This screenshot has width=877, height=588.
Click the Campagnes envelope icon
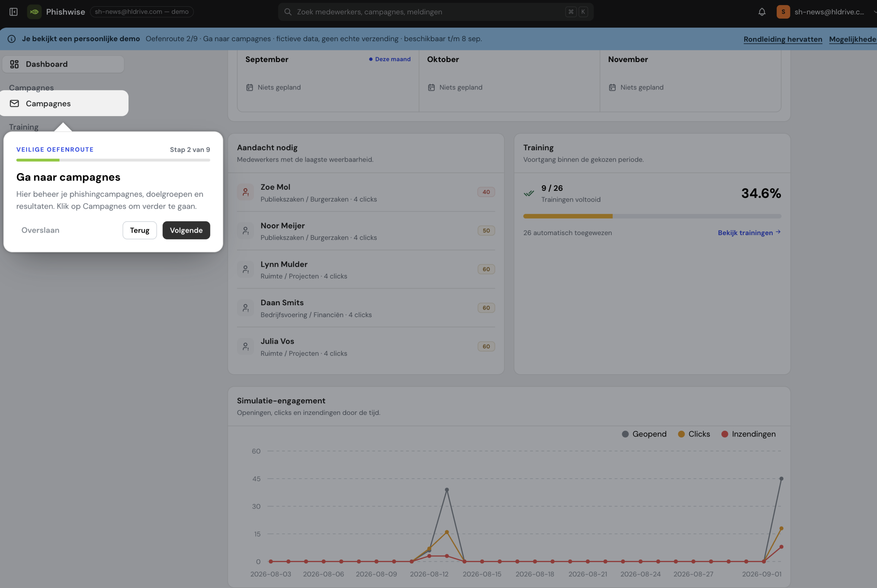click(14, 103)
